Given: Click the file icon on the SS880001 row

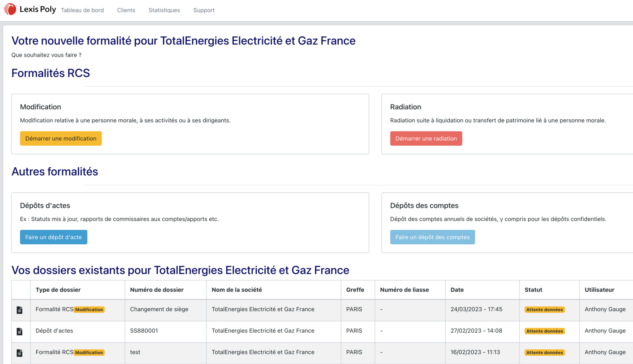Looking at the screenshot, I should pos(20,331).
